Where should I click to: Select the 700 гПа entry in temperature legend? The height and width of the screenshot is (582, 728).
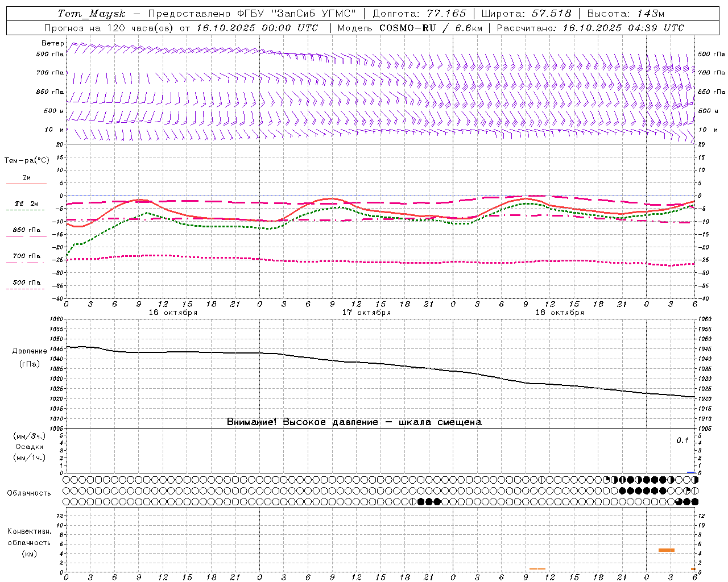click(x=27, y=256)
